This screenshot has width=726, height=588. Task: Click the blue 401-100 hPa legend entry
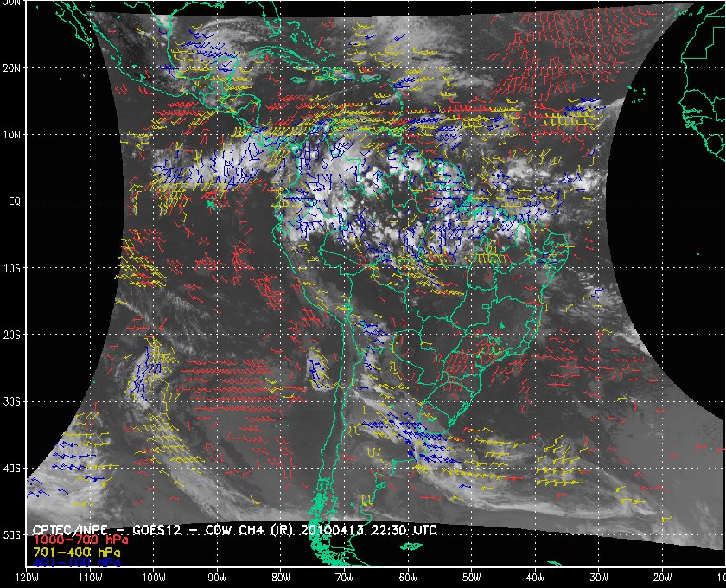76,564
